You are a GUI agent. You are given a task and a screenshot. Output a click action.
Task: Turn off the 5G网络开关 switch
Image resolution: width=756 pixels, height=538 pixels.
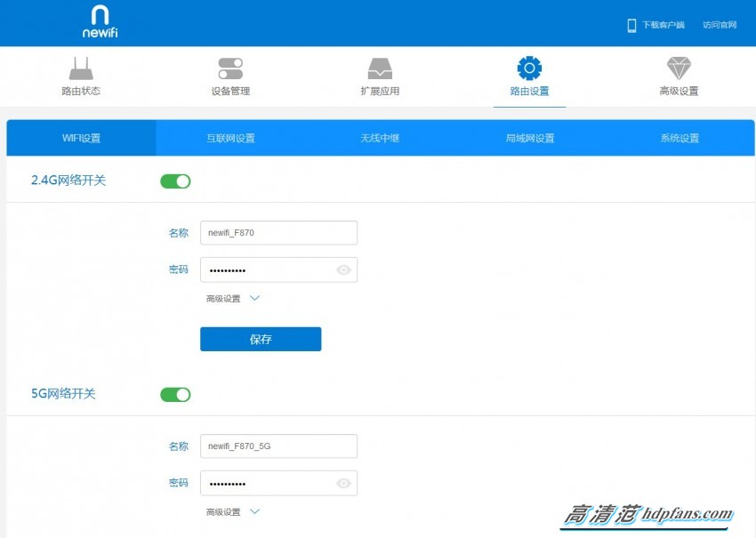point(175,395)
